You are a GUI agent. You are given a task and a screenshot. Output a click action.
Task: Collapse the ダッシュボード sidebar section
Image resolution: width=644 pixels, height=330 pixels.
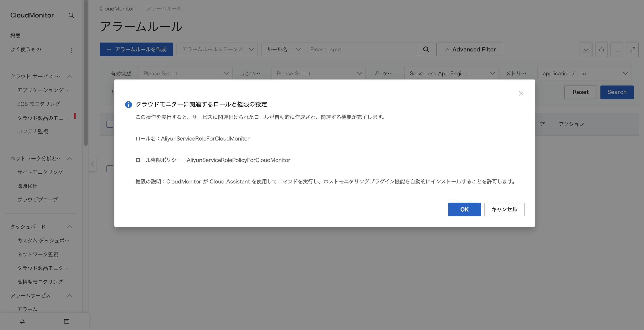pos(70,227)
